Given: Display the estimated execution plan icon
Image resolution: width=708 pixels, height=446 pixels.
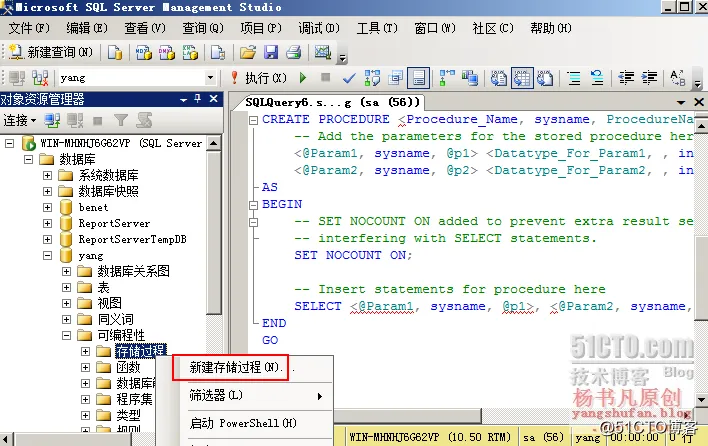Looking at the screenshot, I should pyautogui.click(x=372, y=78).
